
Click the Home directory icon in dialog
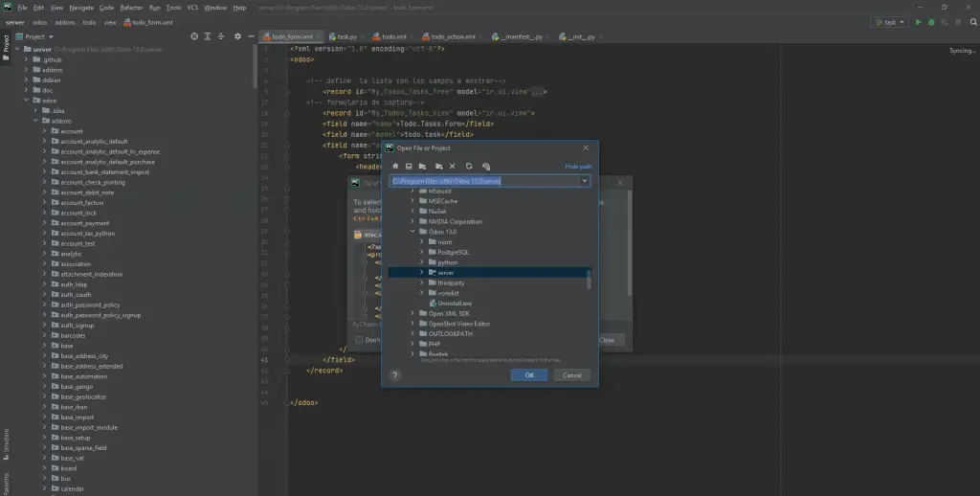point(395,166)
